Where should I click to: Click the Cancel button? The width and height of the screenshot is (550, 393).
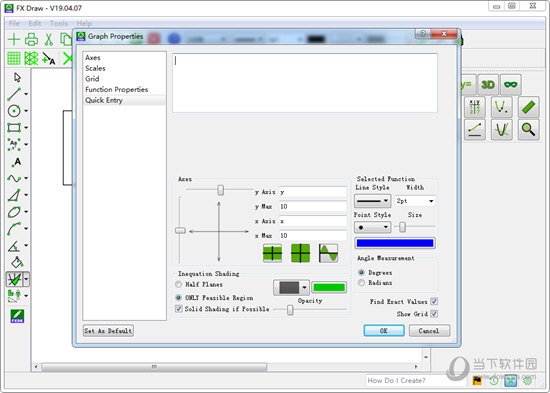[429, 331]
